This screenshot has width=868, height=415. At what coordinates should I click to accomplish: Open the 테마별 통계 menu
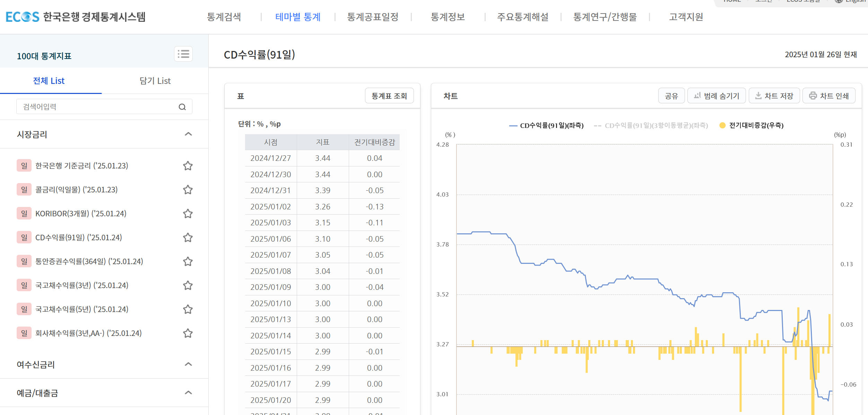point(298,17)
